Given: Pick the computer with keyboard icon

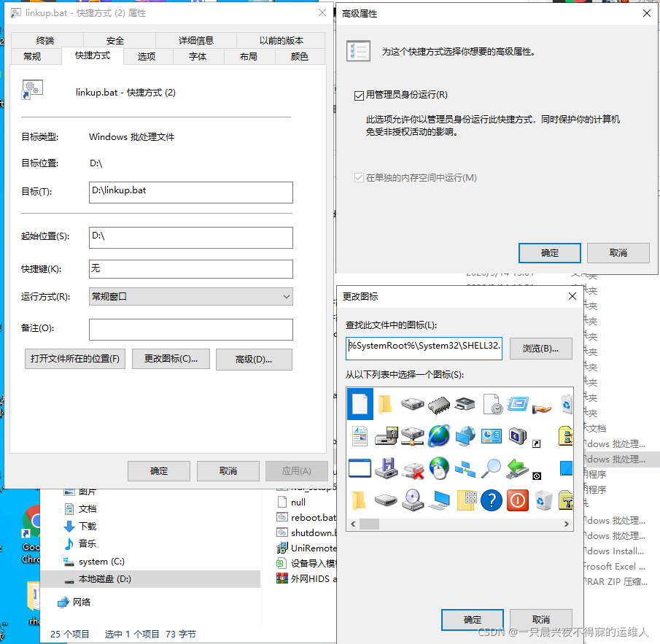Looking at the screenshot, I should (x=438, y=501).
